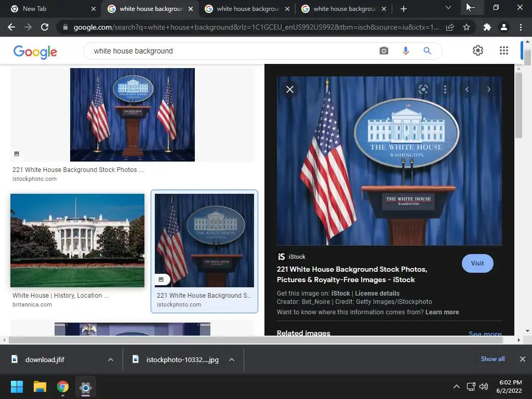Click the address bar URL
Screen dimensions: 532x399
[x=256, y=27]
